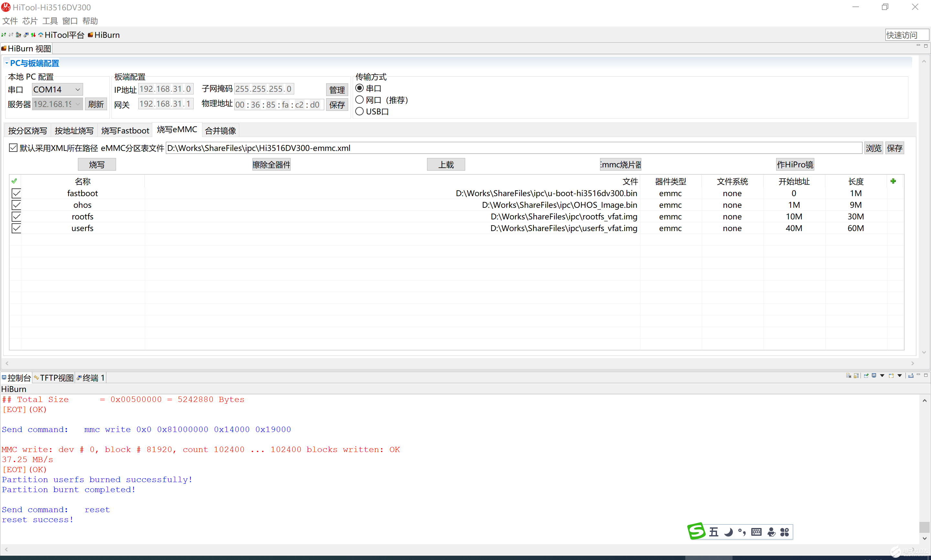Image resolution: width=931 pixels, height=560 pixels.
Task: Click the 刷新 refresh button
Action: (96, 104)
